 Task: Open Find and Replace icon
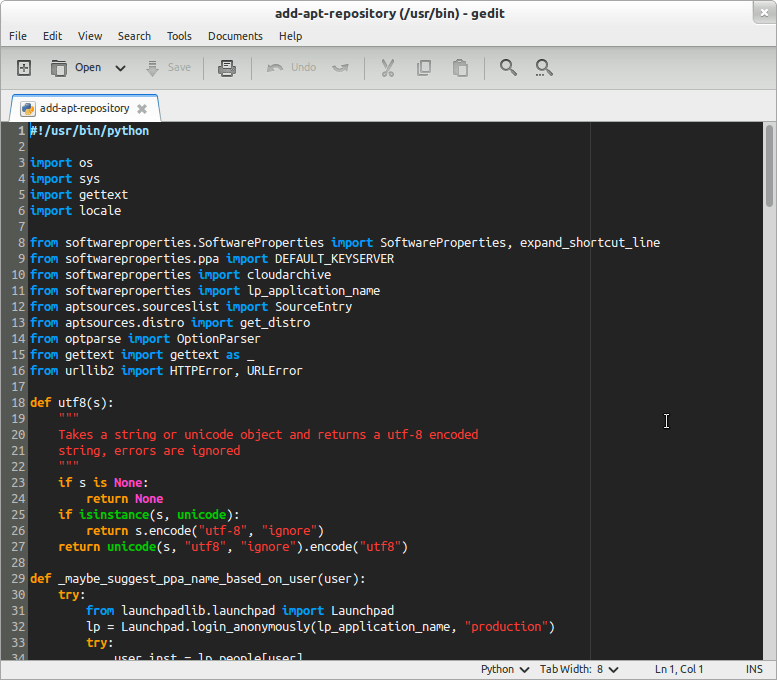pyautogui.click(x=544, y=68)
